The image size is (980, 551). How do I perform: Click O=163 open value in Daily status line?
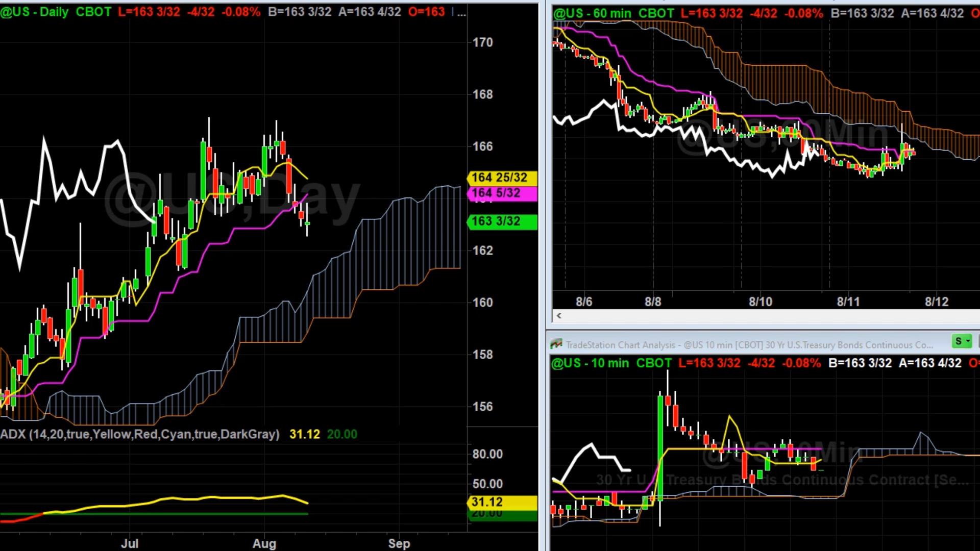pyautogui.click(x=427, y=12)
